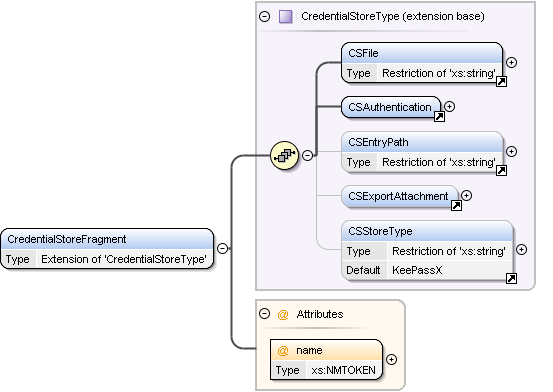This screenshot has height=392, width=553.
Task: Click CSEntryPath type 'Restriction of xs:string' value
Action: [x=439, y=162]
